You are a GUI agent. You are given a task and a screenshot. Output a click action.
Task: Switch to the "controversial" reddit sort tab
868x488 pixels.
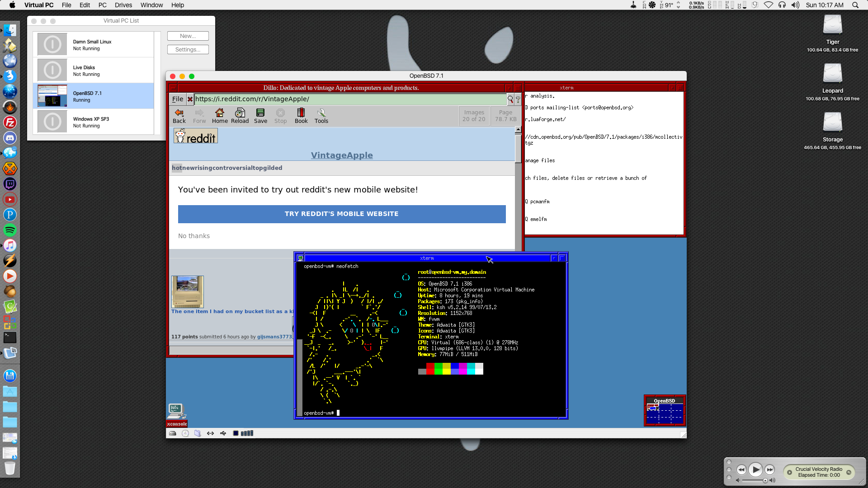pyautogui.click(x=224, y=168)
